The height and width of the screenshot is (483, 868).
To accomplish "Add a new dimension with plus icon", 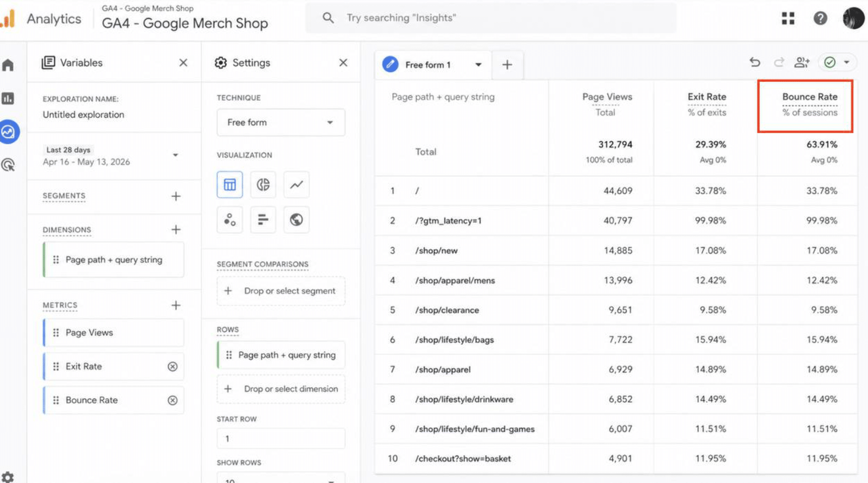I will [x=176, y=230].
